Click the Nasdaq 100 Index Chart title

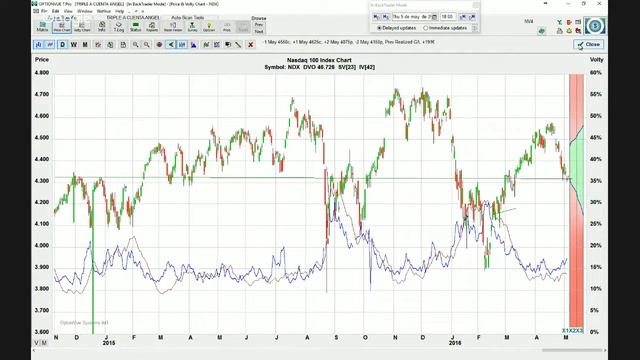coord(319,60)
